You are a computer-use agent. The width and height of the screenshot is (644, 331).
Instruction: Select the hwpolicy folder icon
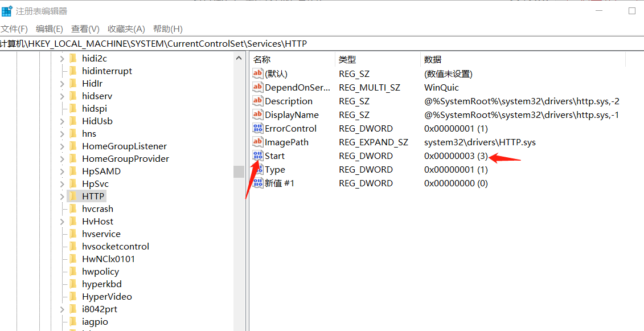click(73, 271)
